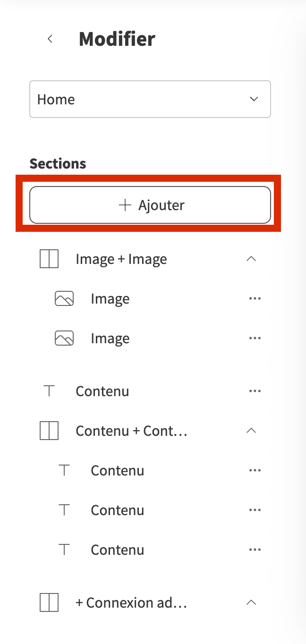Collapse the + Connexion ad… section
306x644 pixels.
point(251,602)
